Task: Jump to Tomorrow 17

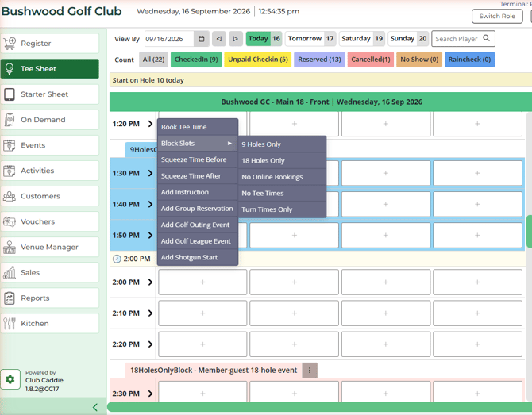Action: (x=310, y=38)
